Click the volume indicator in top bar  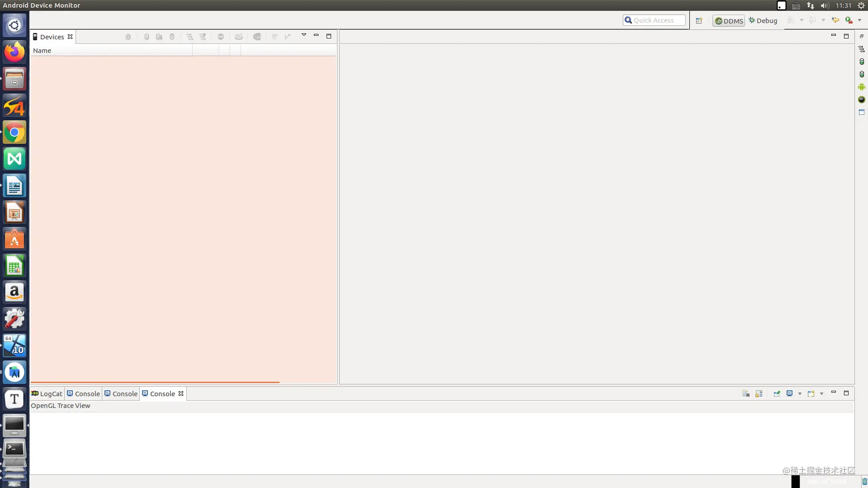point(825,5)
